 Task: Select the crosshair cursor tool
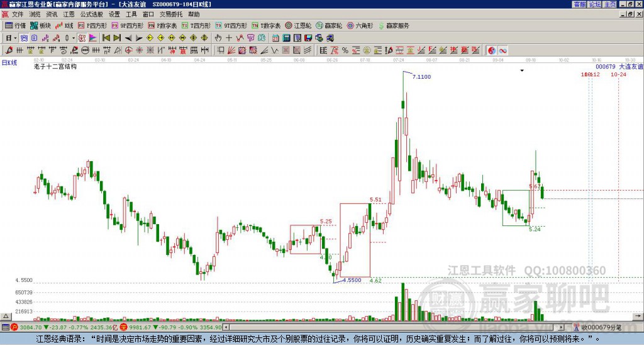229,38
